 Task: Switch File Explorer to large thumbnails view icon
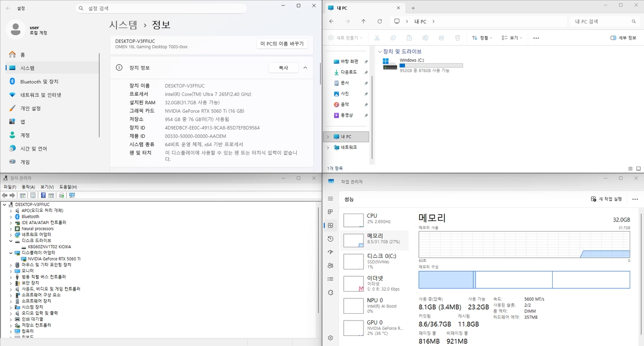tap(639, 169)
